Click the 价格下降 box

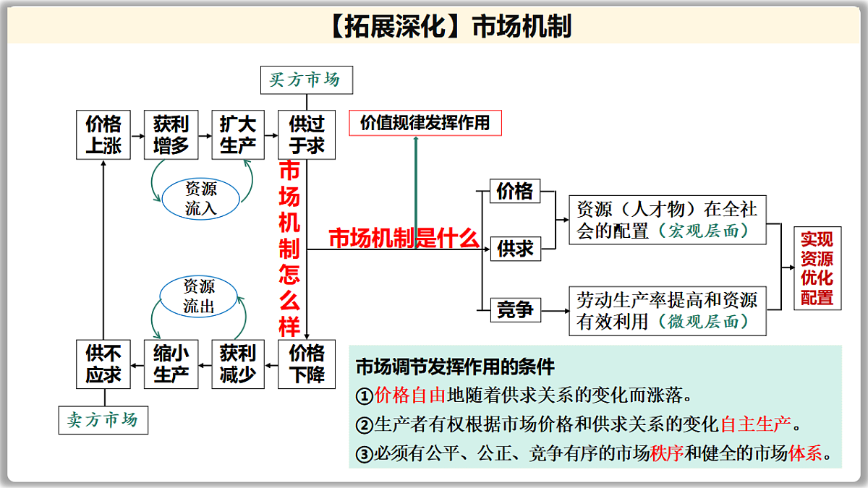click(307, 364)
